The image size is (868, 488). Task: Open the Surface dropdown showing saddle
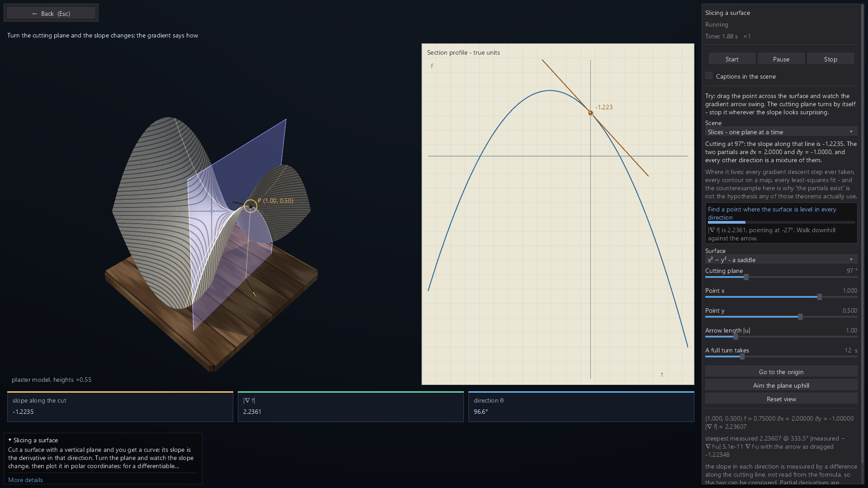[x=781, y=260]
